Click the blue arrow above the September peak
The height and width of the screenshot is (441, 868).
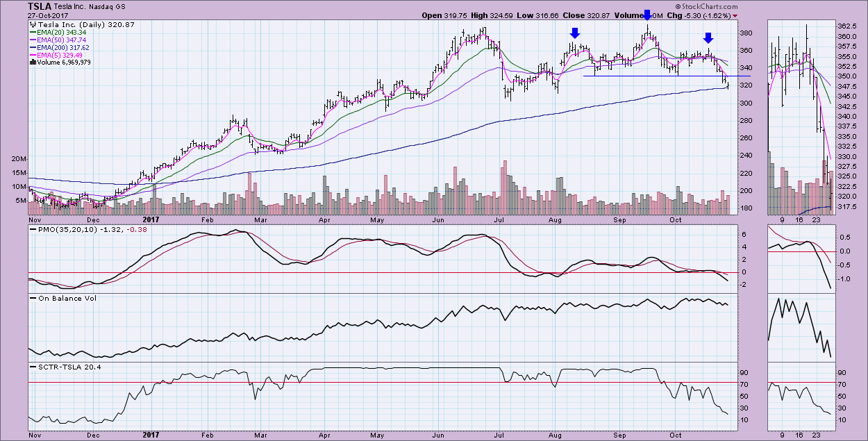(647, 15)
